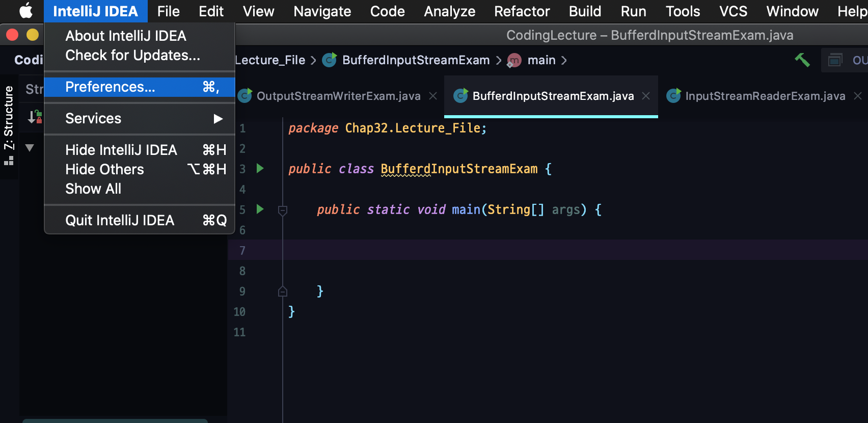Screen dimensions: 868x423
Task: Click the main method breadcrumb
Action: pos(541,60)
